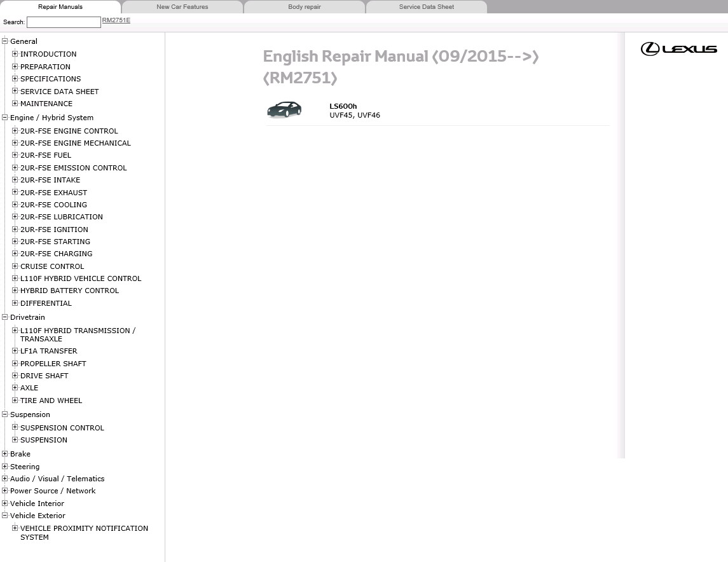Switch to the New Car Features tab
The height and width of the screenshot is (562, 728).
click(182, 7)
